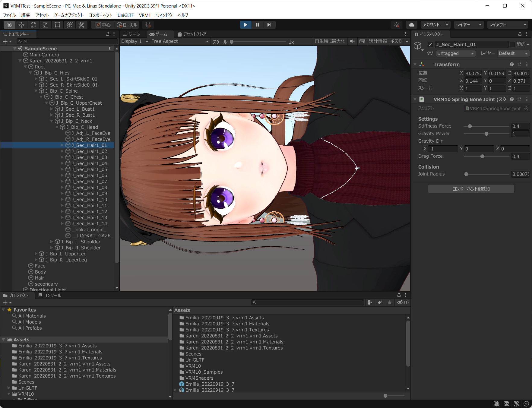Image resolution: width=532 pixels, height=408 pixels.
Task: Enable the grid snapping icon
Action: 148,25
